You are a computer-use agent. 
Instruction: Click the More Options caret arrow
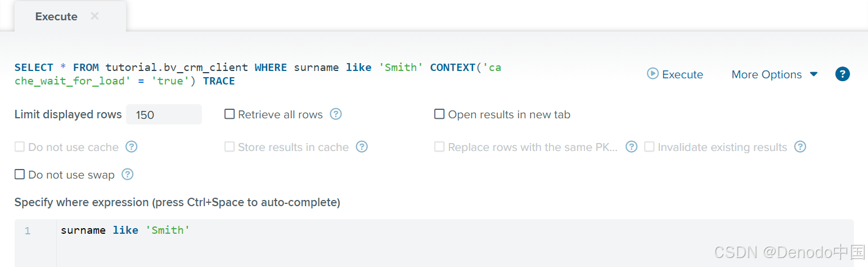813,74
